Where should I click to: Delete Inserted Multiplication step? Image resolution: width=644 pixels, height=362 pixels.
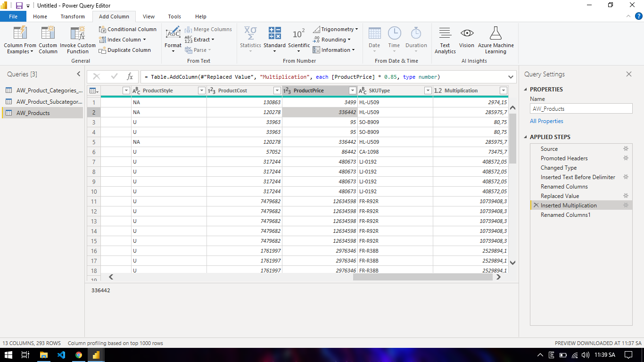pos(536,205)
